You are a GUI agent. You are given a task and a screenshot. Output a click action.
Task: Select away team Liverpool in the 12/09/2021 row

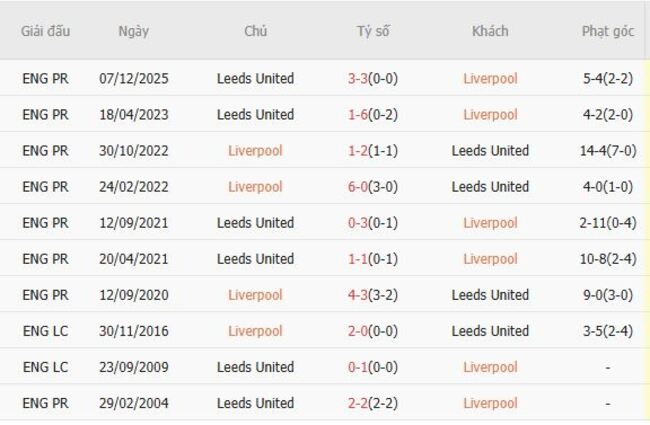click(490, 223)
